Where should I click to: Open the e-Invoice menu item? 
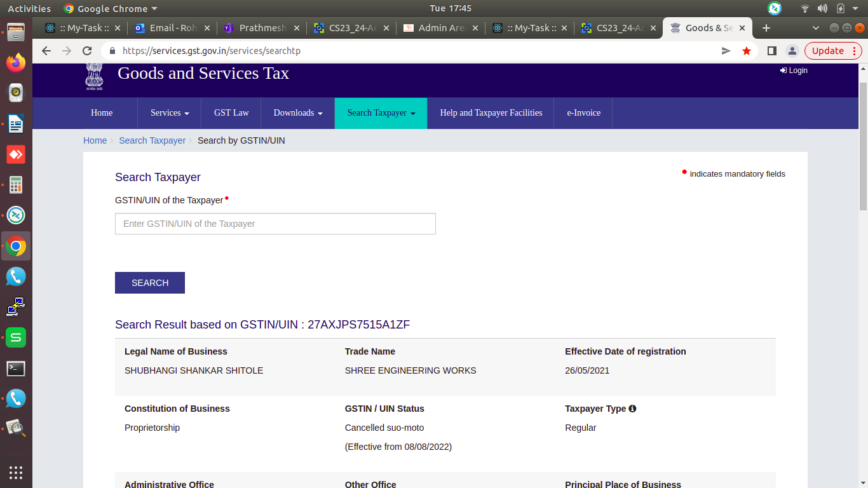(583, 113)
